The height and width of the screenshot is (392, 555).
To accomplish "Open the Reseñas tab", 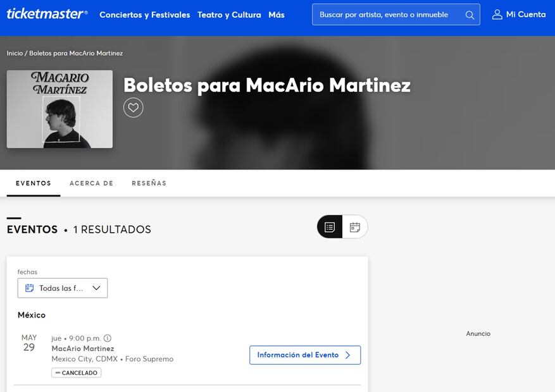I will click(x=149, y=183).
